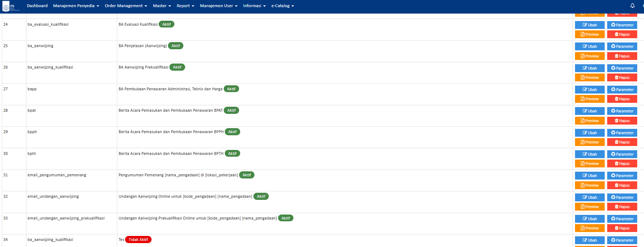Viewport: 644px width, 247px height.
Task: Click Ubah for ba_evaluasi_kualifikasi row
Action: [x=589, y=25]
